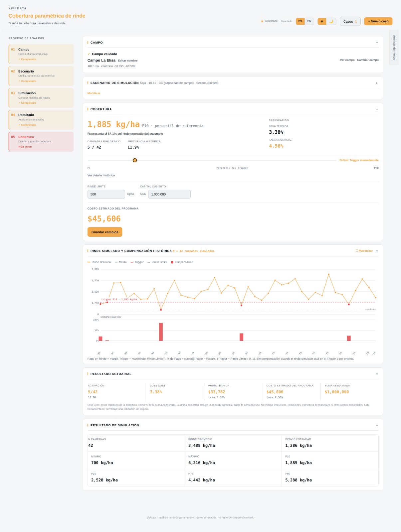The width and height of the screenshot is (401, 532).
Task: Go to step 04 Resultado
Action: [41, 120]
